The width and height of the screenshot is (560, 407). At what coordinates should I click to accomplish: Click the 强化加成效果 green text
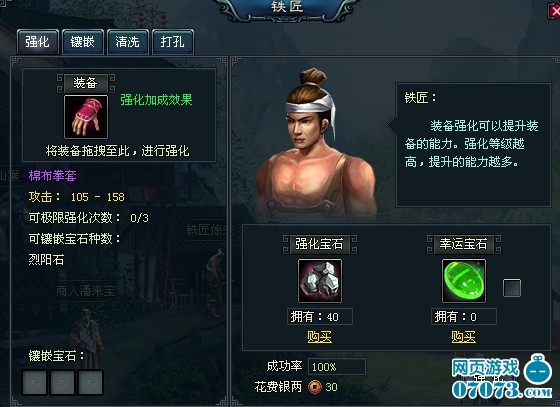tap(156, 100)
